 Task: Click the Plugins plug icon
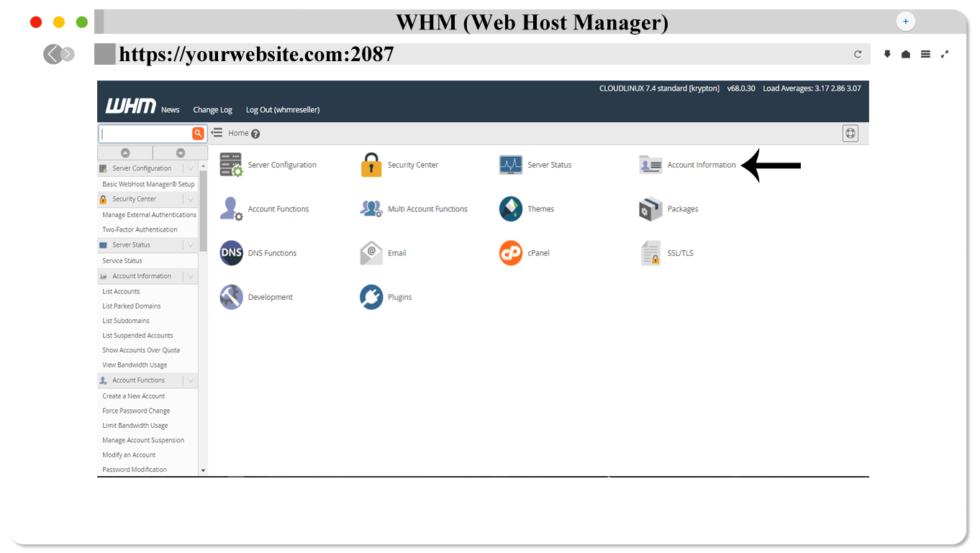pyautogui.click(x=371, y=297)
